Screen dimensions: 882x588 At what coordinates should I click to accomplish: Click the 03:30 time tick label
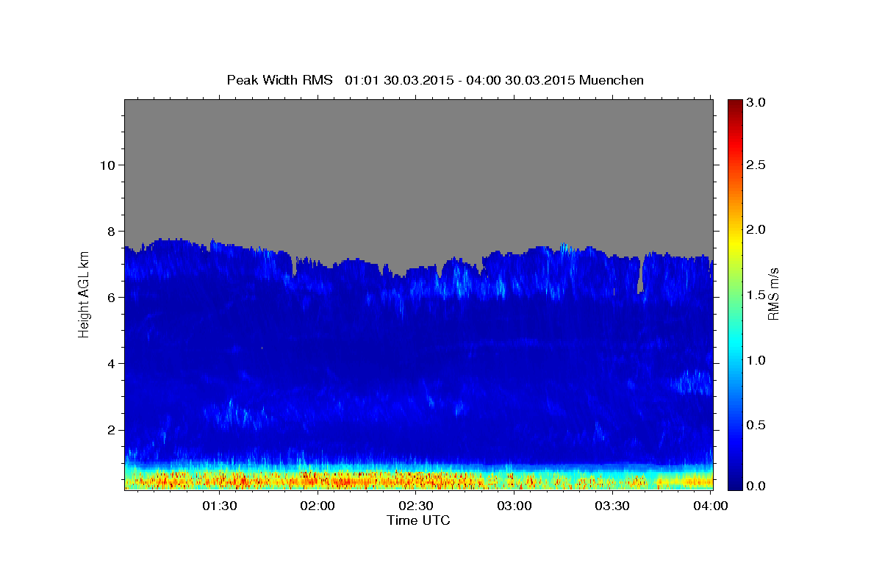point(612,506)
